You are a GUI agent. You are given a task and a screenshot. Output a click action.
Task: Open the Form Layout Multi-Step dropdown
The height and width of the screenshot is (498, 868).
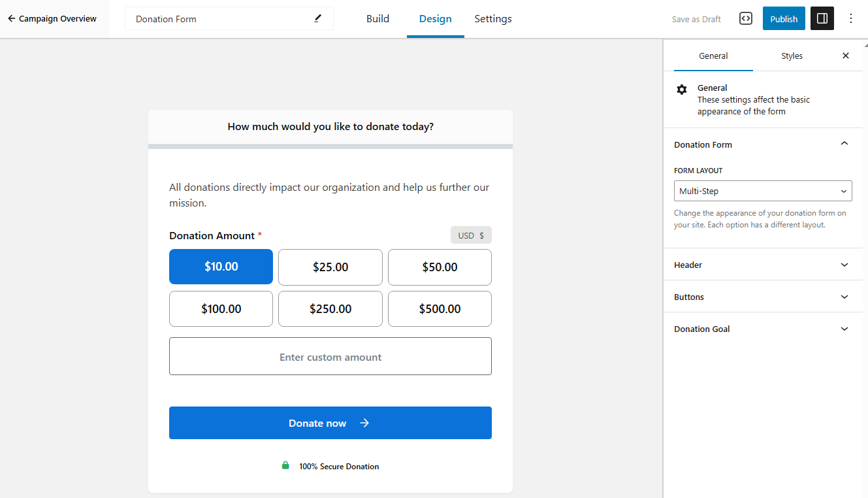click(763, 191)
